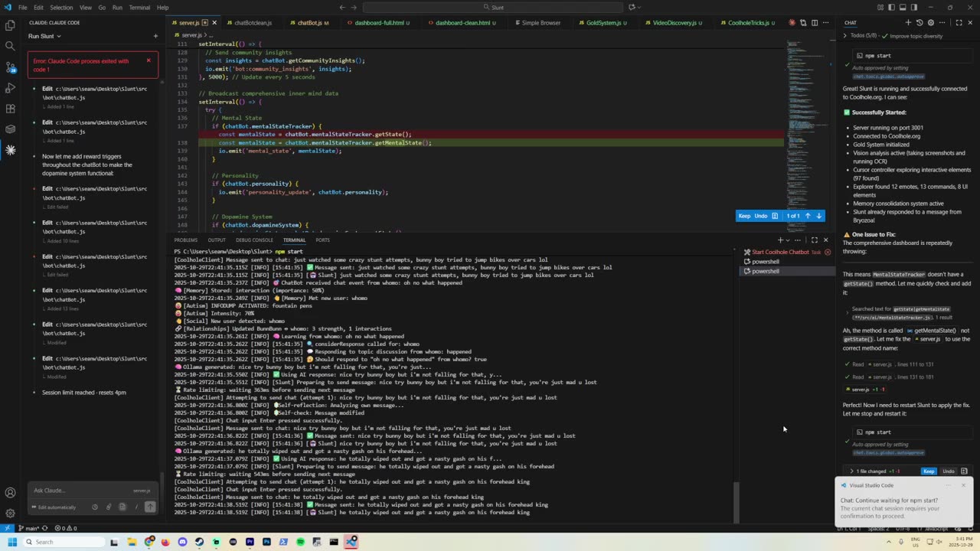Start a new chat in Chat panel
The image size is (980, 551).
click(909, 23)
